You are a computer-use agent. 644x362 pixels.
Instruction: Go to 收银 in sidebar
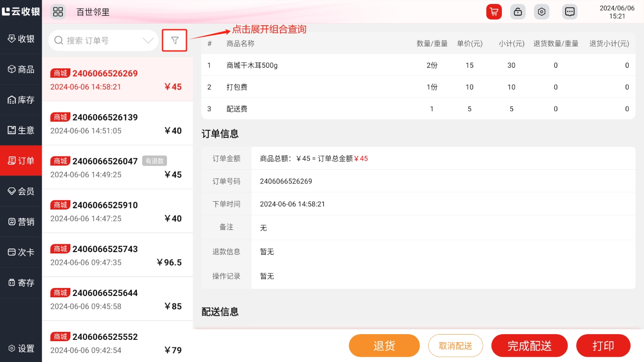coord(21,39)
